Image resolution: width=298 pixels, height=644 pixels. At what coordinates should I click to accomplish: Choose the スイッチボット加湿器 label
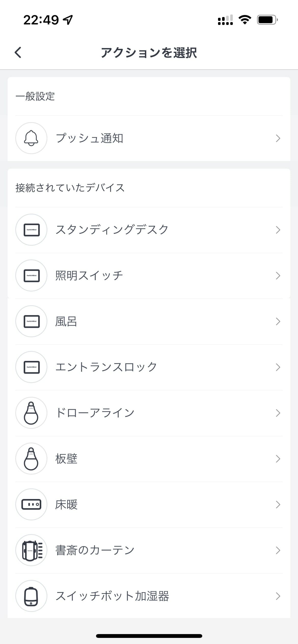click(x=112, y=596)
